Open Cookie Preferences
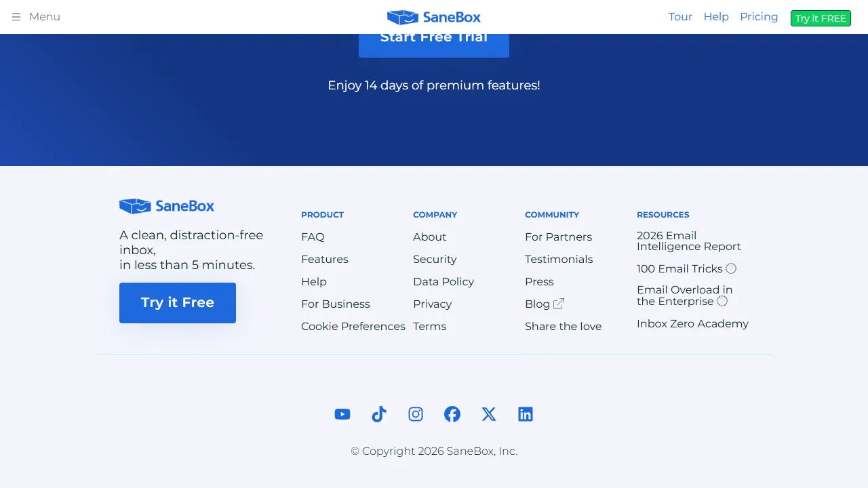 [353, 326]
